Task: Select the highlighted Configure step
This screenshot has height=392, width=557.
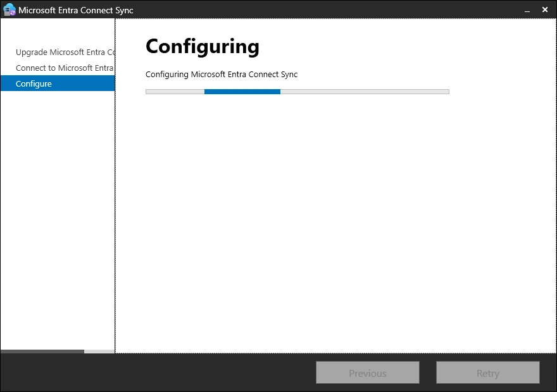Action: [x=57, y=83]
